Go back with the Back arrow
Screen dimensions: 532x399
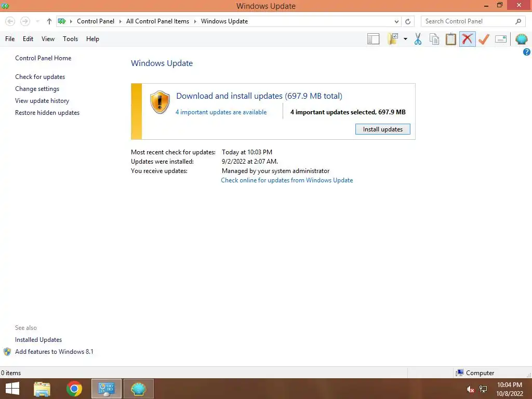(10, 21)
